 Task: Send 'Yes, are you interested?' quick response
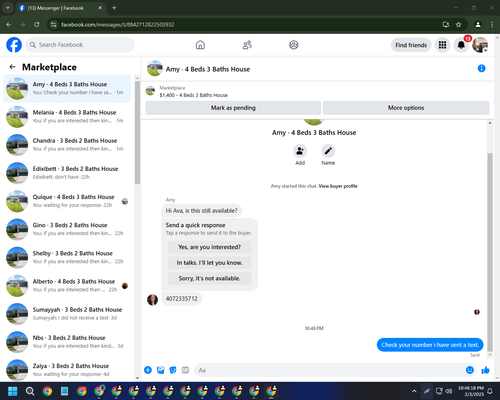209,247
